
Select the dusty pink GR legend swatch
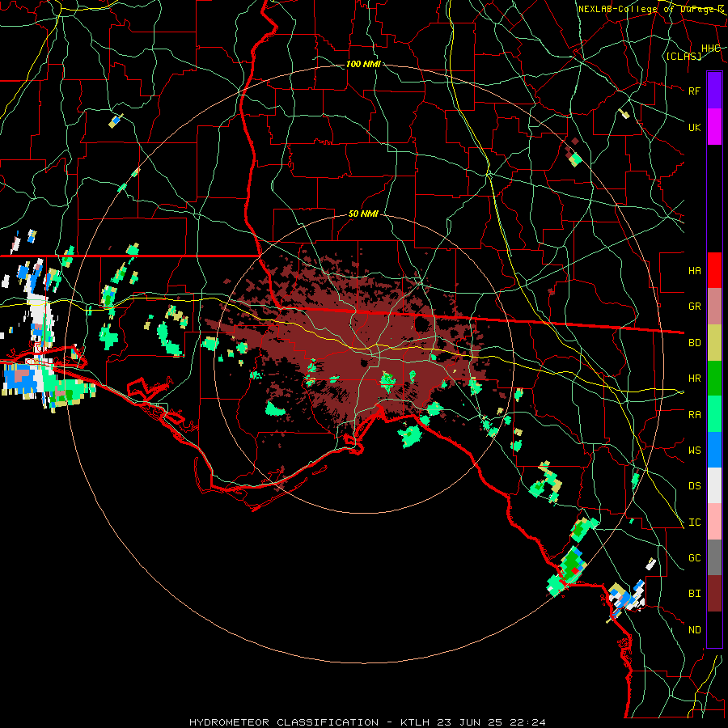(x=714, y=307)
